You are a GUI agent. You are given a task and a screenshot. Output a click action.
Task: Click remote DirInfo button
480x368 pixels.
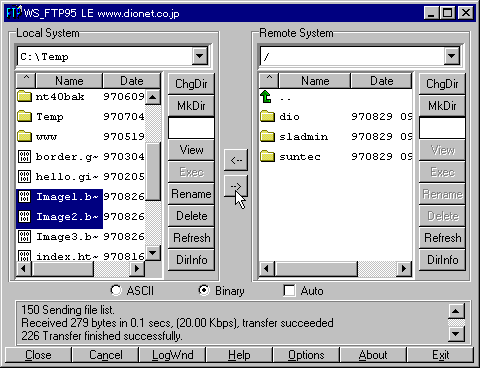(442, 260)
